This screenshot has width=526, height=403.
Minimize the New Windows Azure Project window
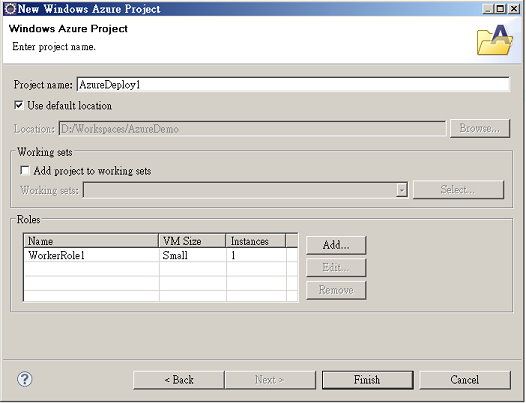click(x=488, y=9)
